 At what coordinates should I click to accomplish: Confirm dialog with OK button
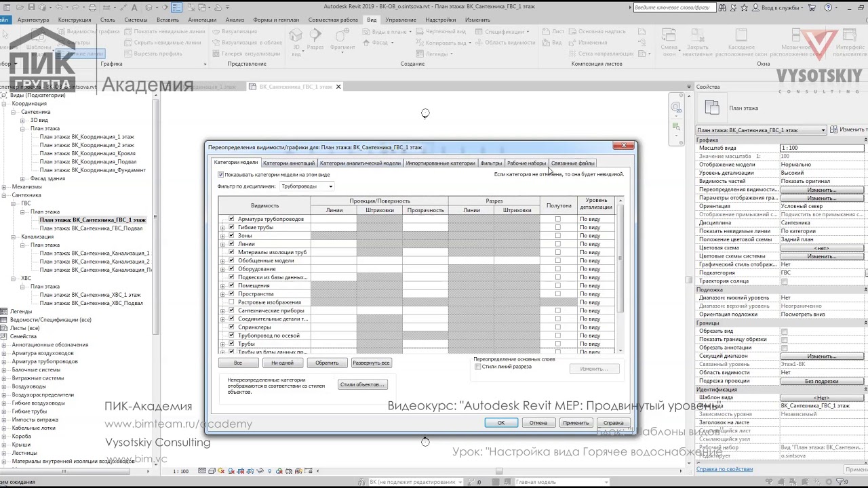coord(501,423)
